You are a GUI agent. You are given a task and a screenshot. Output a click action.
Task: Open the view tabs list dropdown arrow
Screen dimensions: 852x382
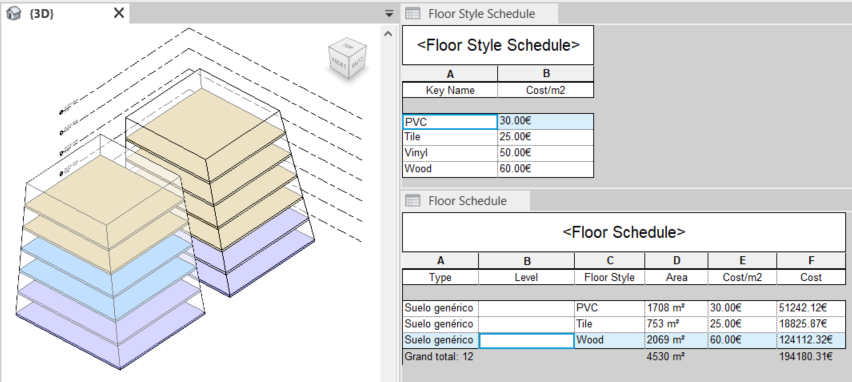(x=389, y=14)
